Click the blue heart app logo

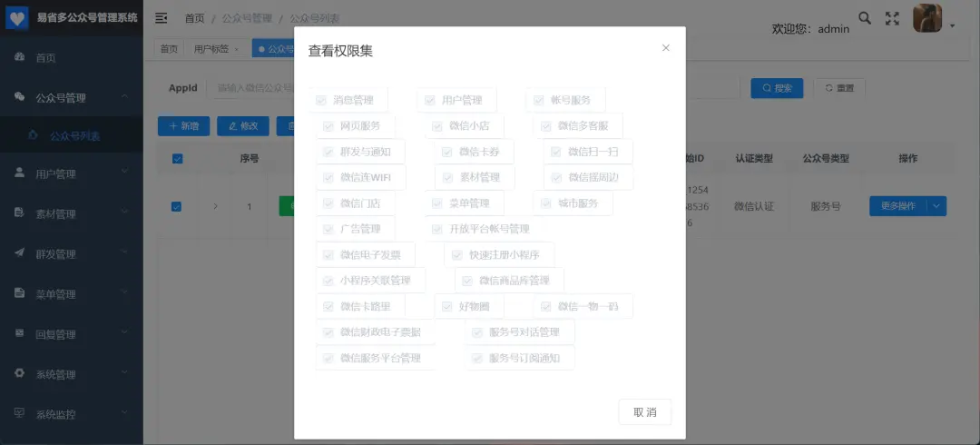17,18
